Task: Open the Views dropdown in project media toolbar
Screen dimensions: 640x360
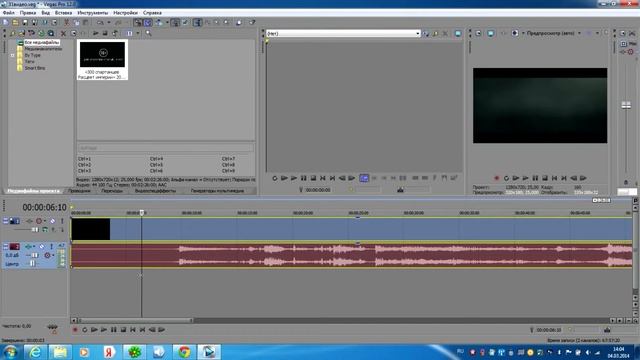Action: (138, 33)
